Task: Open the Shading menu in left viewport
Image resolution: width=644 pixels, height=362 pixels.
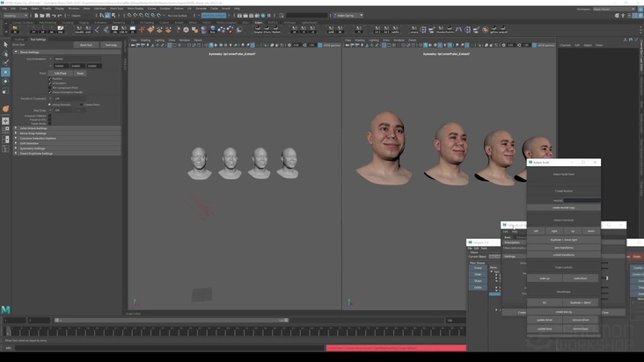Action: (145, 40)
